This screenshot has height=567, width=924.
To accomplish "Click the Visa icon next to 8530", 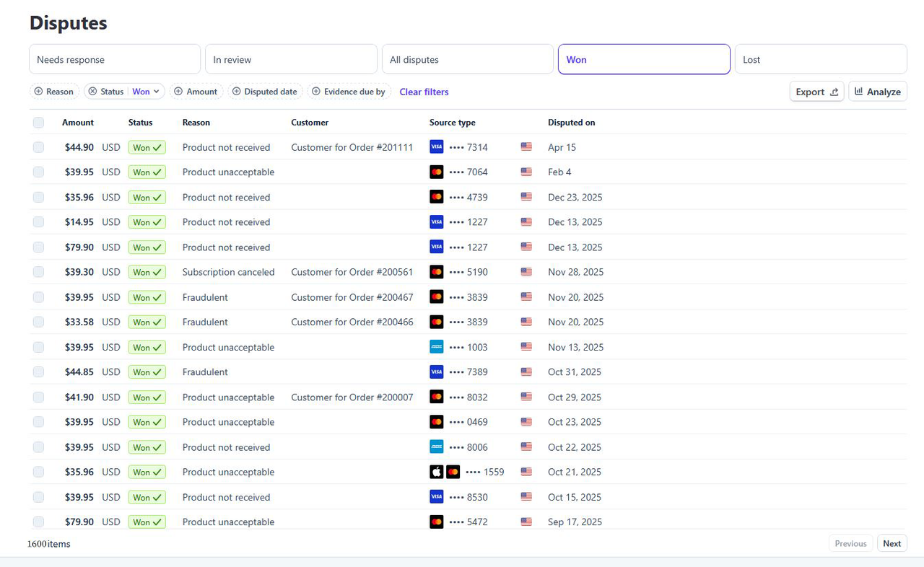I will click(x=436, y=497).
